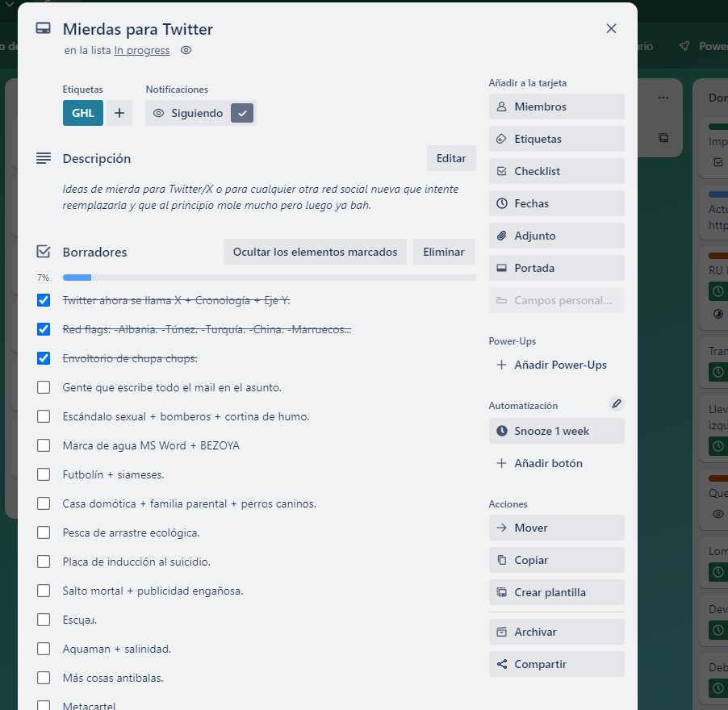Open the background list's three-dots menu
This screenshot has height=710, width=728.
(x=663, y=98)
